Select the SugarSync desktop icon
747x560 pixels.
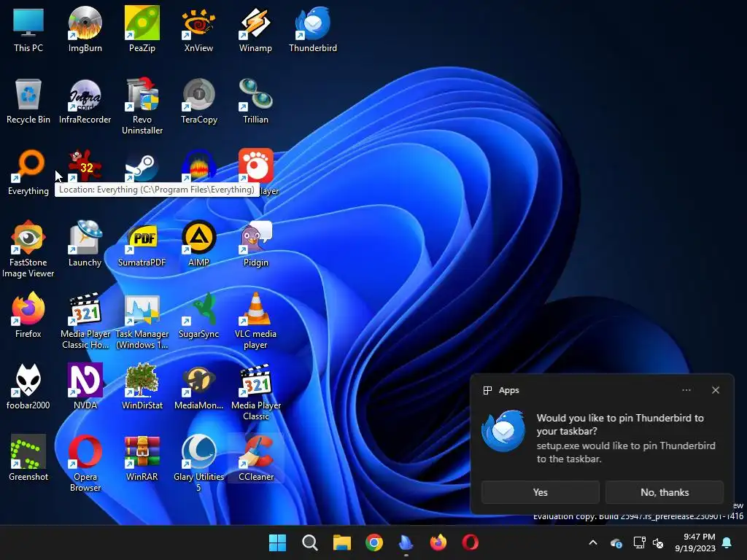pos(198,315)
